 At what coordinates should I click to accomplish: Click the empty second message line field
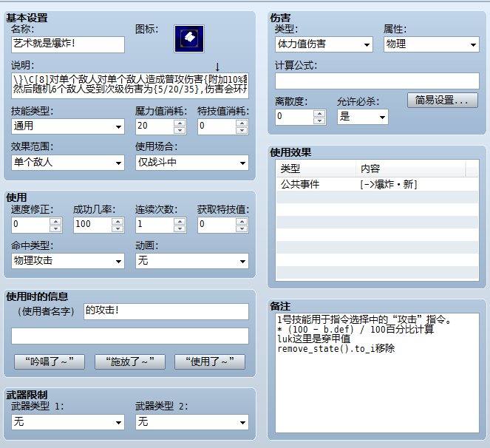[x=130, y=336]
